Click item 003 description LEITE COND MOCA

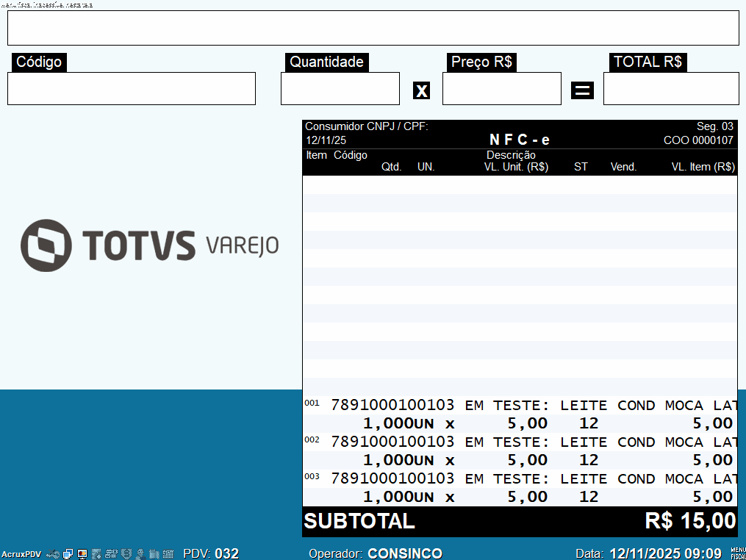tap(631, 478)
